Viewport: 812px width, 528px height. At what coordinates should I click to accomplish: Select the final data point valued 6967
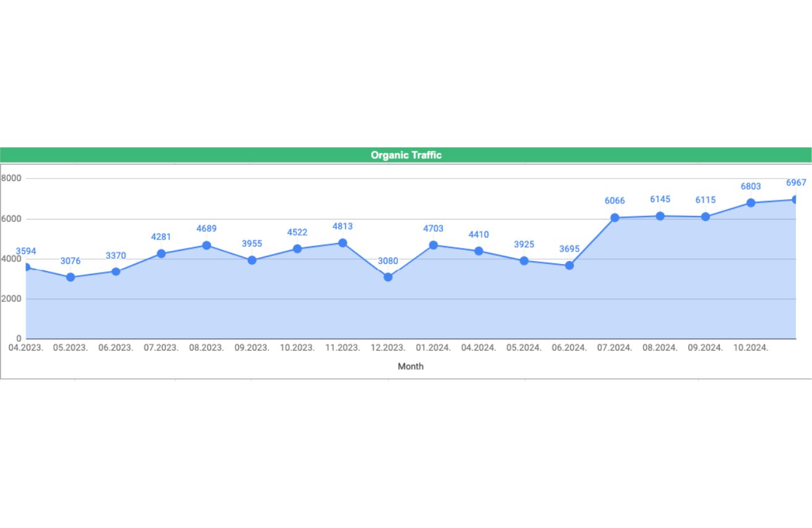[795, 200]
